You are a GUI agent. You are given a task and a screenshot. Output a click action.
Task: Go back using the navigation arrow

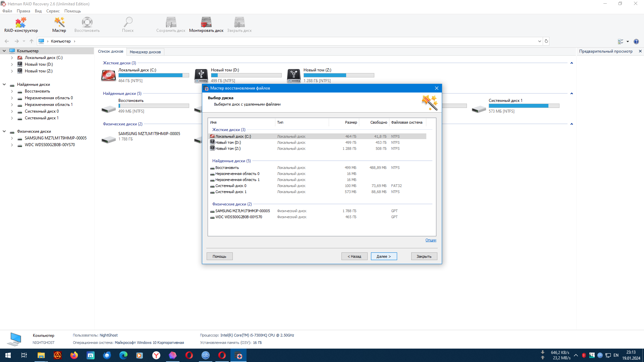coord(7,41)
